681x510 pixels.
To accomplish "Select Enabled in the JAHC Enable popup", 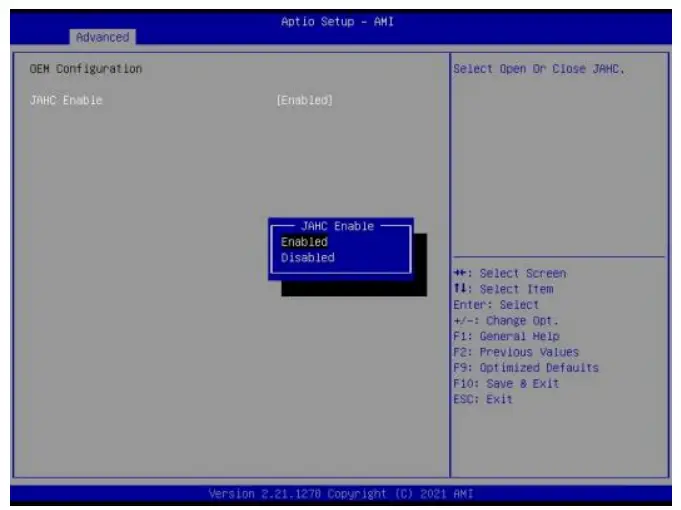I will coord(304,242).
